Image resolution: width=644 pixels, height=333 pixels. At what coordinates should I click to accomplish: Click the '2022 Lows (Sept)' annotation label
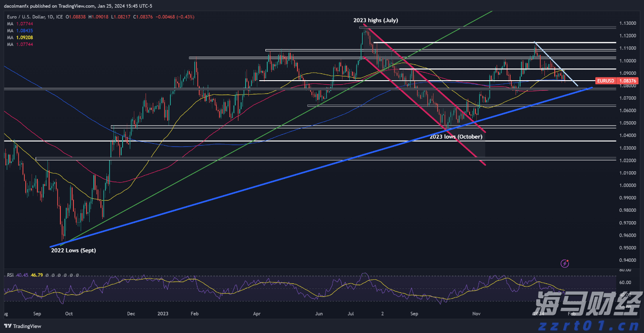(73, 251)
